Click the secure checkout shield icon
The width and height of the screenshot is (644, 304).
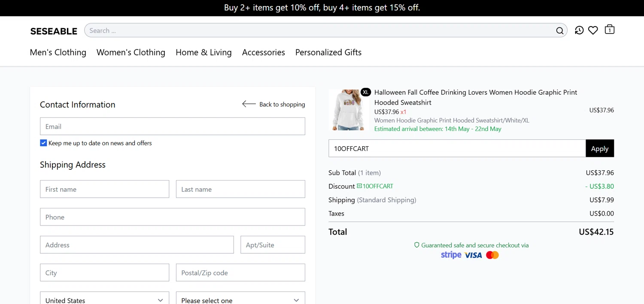[x=416, y=245]
